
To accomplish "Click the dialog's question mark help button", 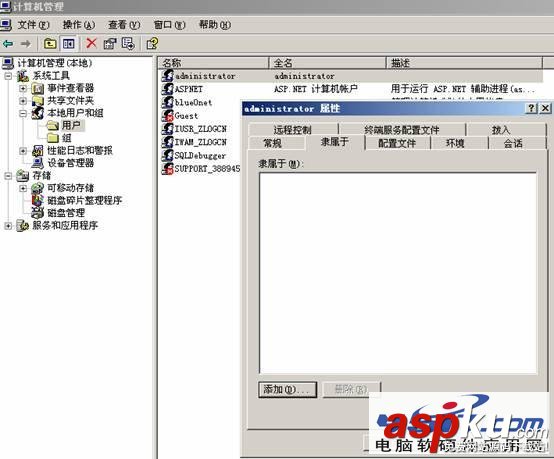I will pos(531,108).
